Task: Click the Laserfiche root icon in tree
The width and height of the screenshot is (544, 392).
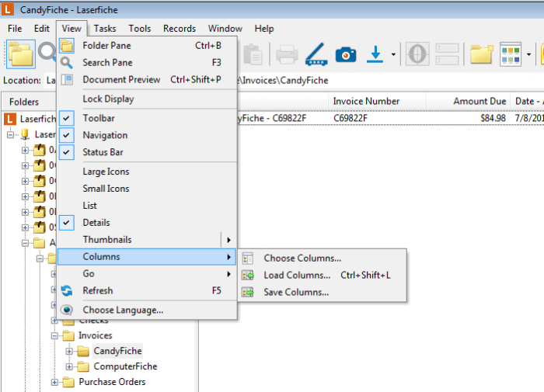Action: pyautogui.click(x=9, y=119)
